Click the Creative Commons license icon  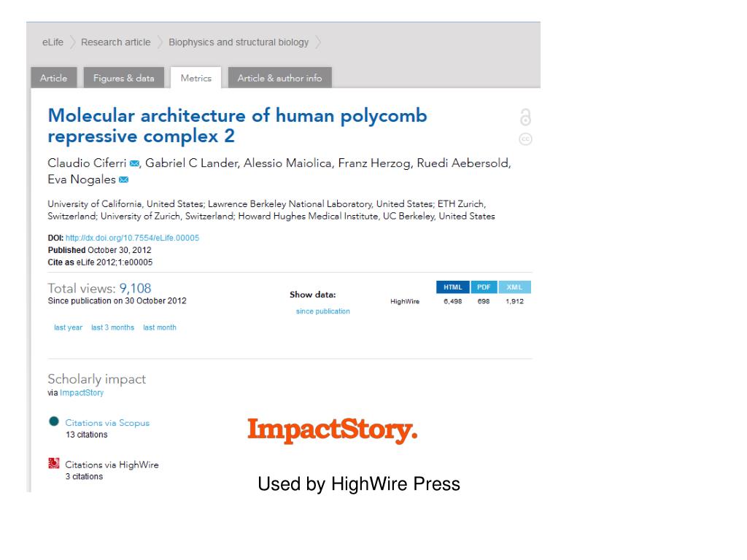[525, 139]
